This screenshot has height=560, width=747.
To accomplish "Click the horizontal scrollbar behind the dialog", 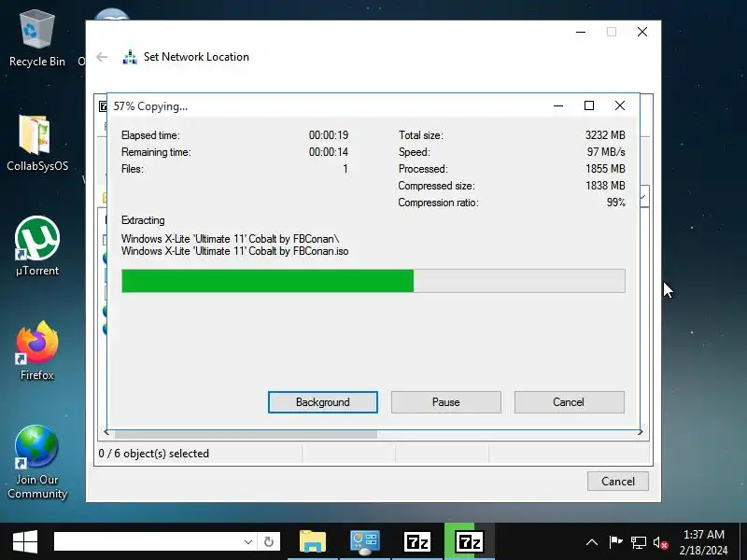I will coord(246,434).
